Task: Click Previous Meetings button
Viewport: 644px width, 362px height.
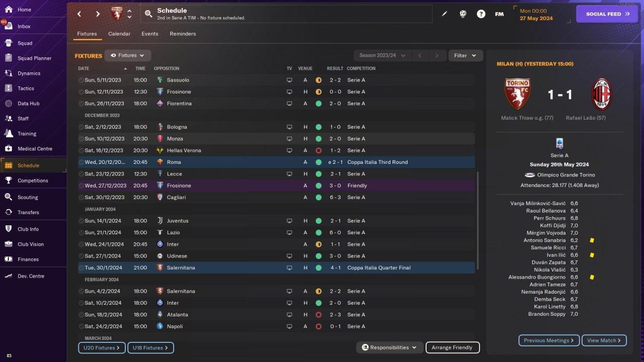Action: (549, 340)
